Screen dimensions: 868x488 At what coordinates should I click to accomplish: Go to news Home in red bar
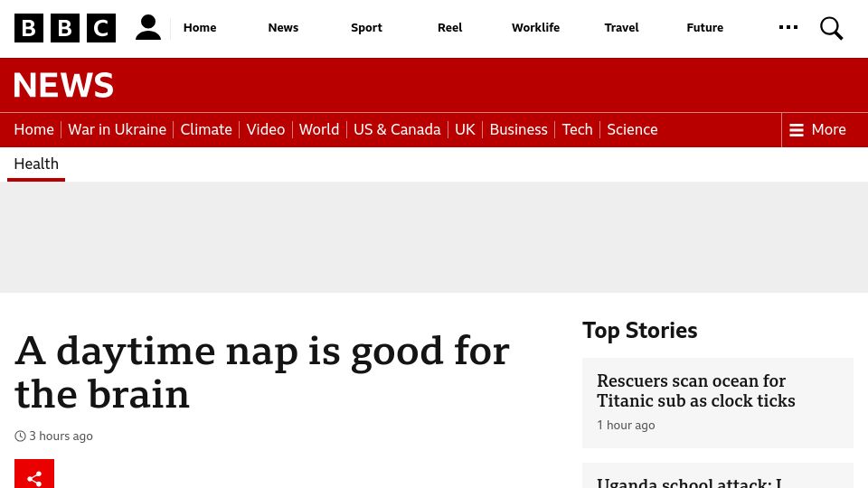coord(33,129)
